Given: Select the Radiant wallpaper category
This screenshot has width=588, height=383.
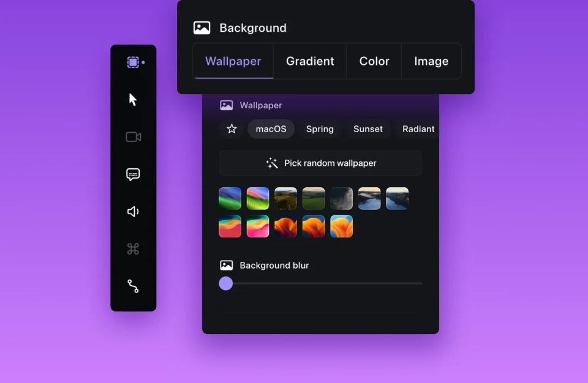Looking at the screenshot, I should coord(418,129).
